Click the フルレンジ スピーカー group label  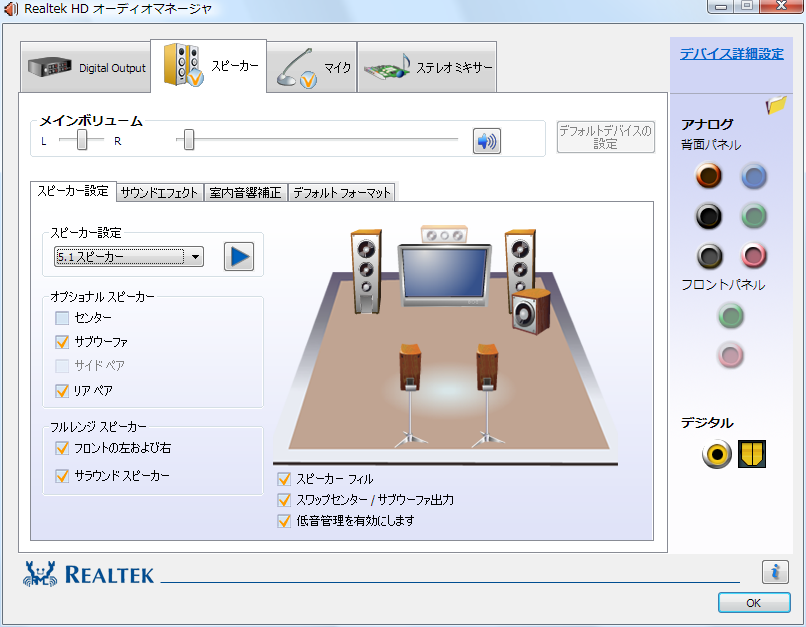(x=98, y=427)
